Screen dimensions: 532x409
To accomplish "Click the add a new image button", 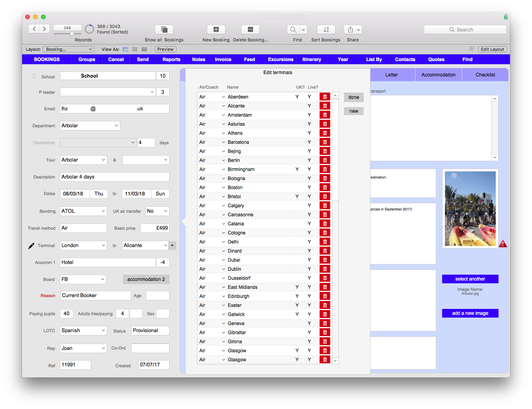I will 470,313.
